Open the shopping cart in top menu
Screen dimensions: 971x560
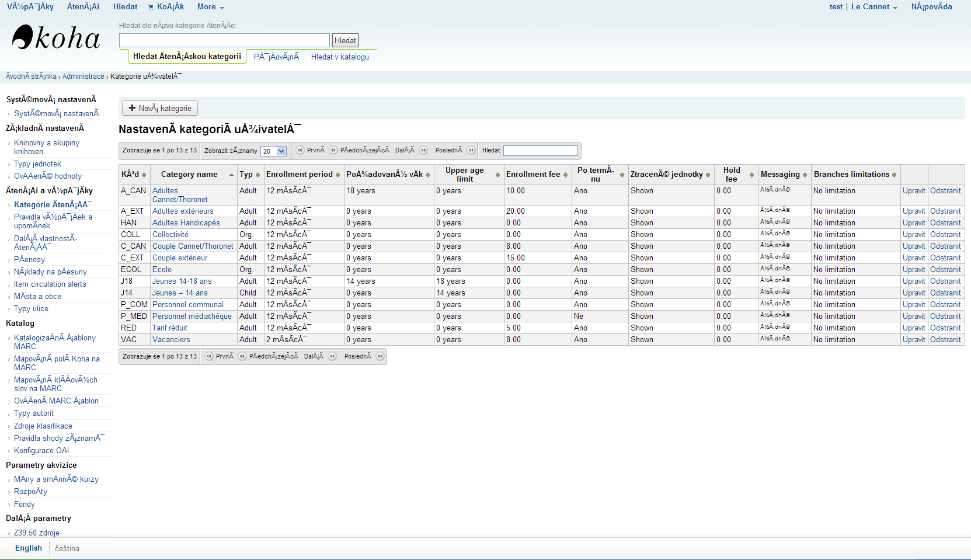point(166,7)
